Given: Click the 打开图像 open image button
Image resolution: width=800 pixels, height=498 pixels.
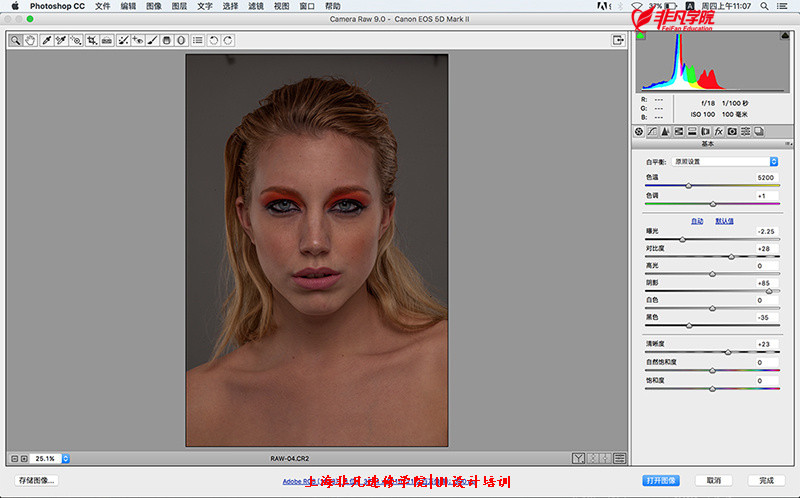Looking at the screenshot, I should pyautogui.click(x=661, y=481).
